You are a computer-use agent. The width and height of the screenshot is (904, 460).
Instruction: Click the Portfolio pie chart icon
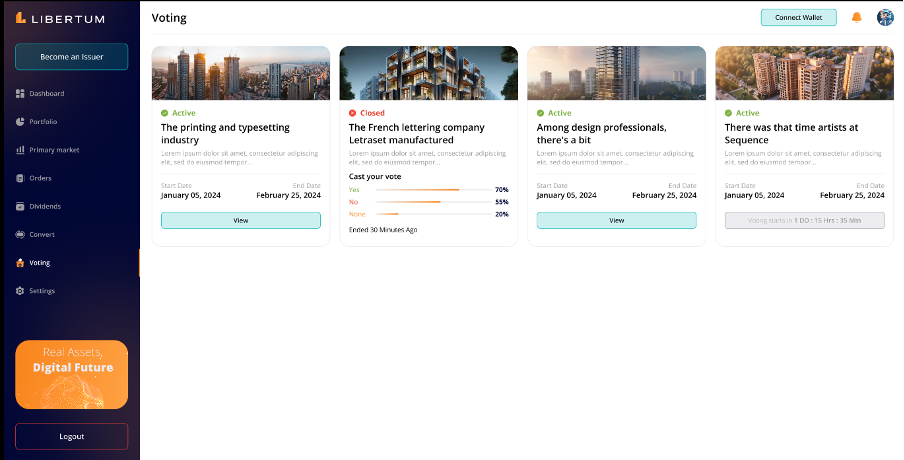(20, 122)
